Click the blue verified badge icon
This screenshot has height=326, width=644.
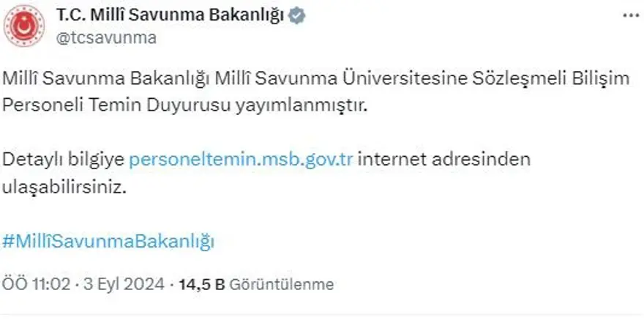point(297,15)
